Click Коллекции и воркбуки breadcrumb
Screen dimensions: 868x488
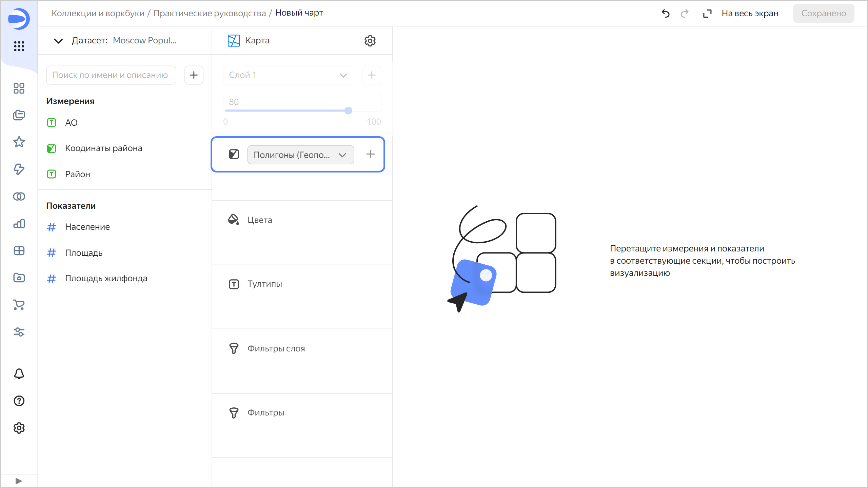pos(98,13)
